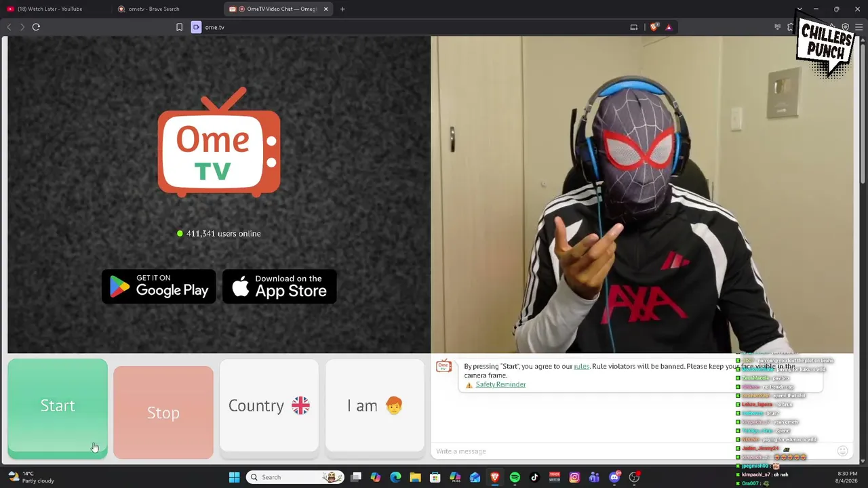The image size is (868, 488).
Task: Launch Microsoft Edge from taskbar
Action: coord(395,477)
